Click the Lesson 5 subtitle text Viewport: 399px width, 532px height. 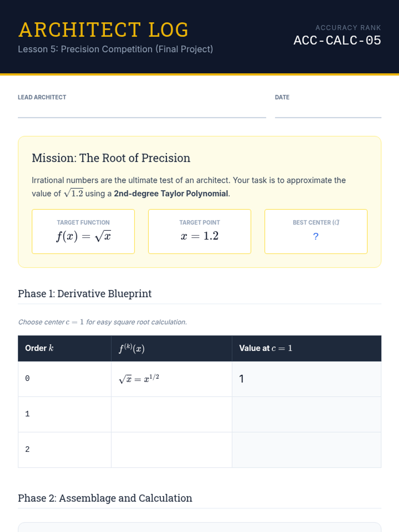pos(115,49)
